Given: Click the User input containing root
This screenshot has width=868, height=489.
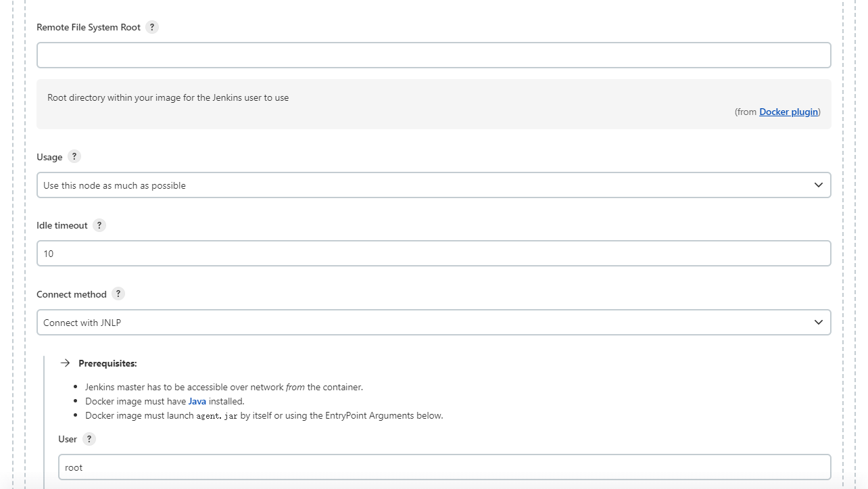Looking at the screenshot, I should click(x=444, y=467).
